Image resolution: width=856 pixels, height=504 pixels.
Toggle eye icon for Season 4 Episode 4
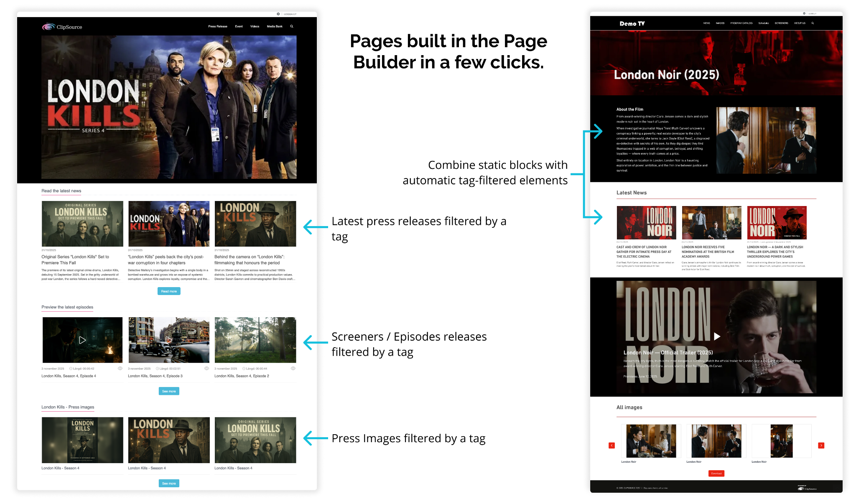[120, 369]
